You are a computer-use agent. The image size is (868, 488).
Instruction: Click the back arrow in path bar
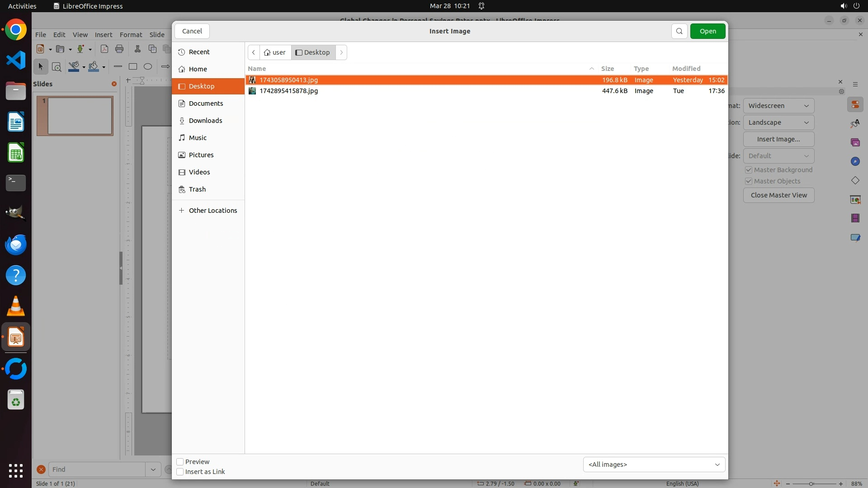pos(254,52)
